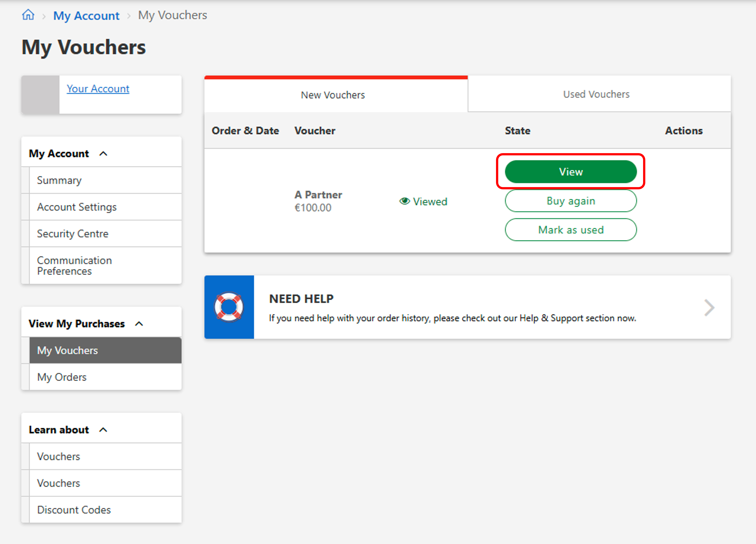The image size is (756, 544).
Task: Click the State column header
Action: coord(517,131)
